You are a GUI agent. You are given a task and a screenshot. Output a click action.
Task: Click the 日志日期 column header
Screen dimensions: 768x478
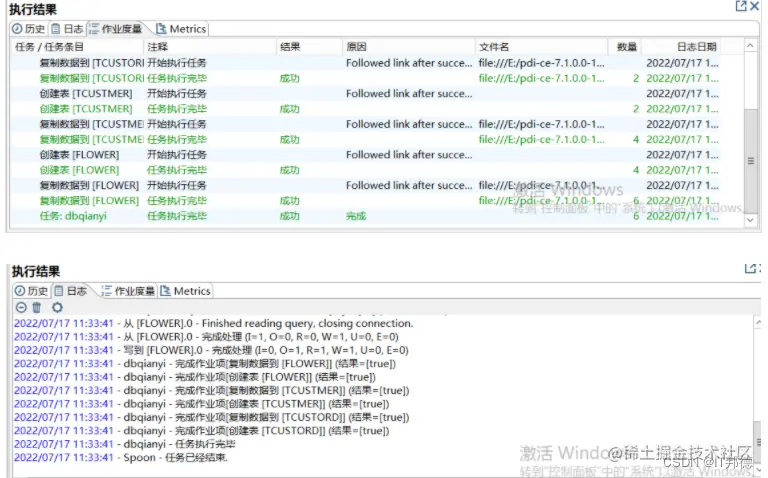[681, 47]
